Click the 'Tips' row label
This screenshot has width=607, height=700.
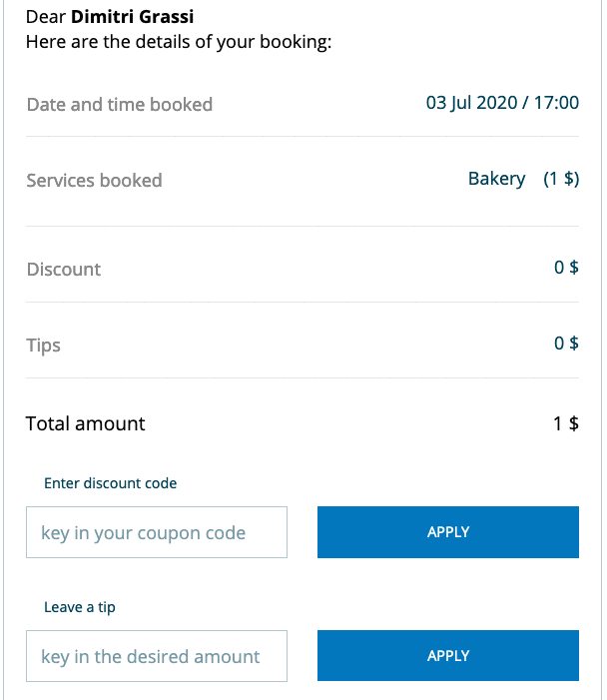(43, 346)
